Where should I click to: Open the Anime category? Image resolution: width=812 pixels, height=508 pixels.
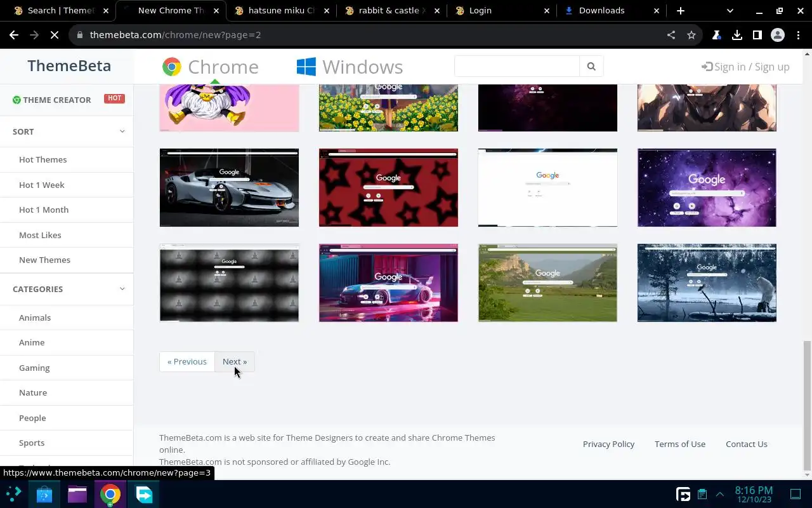point(32,342)
